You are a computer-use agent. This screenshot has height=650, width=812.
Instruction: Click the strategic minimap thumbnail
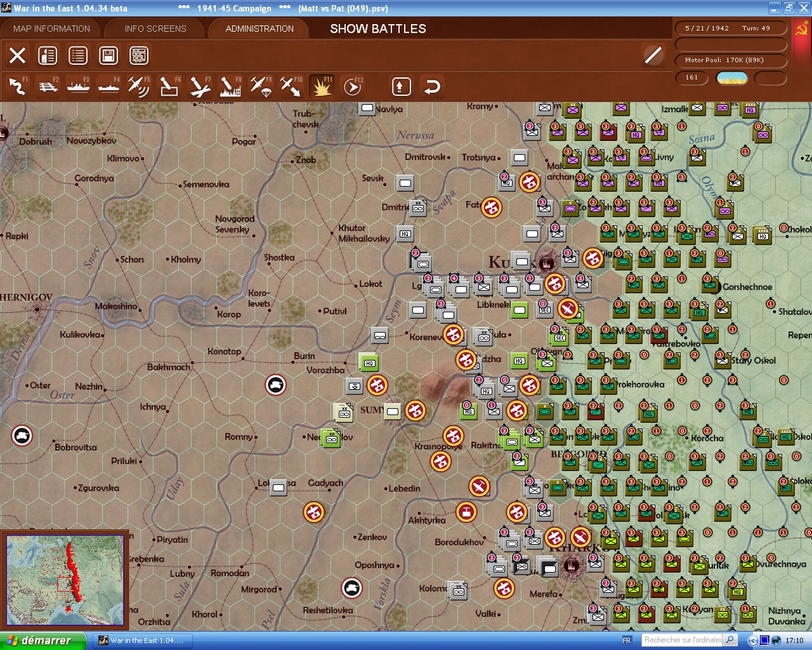[65, 580]
